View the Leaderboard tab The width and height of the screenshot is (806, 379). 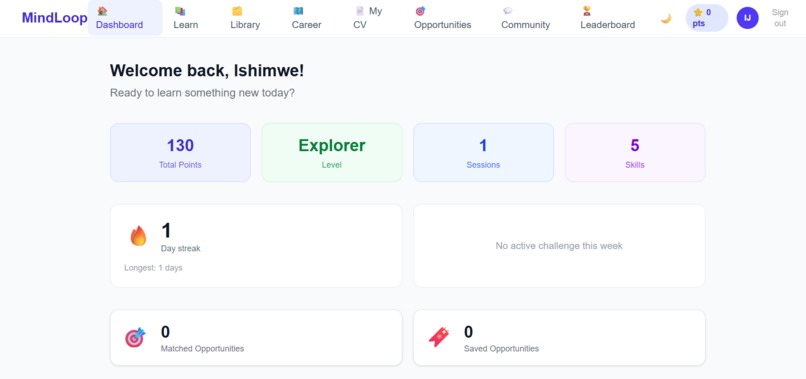(x=608, y=18)
